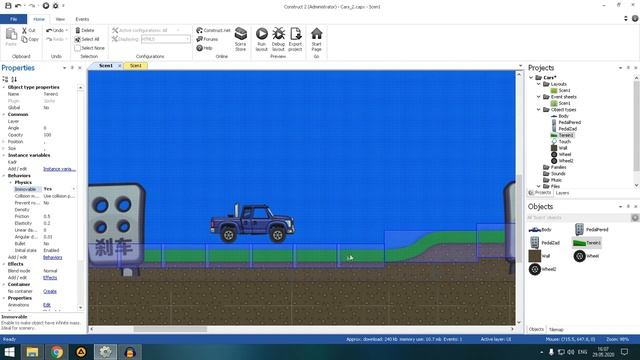
Task: Collapse the Common section in Properties
Action: point(4,114)
